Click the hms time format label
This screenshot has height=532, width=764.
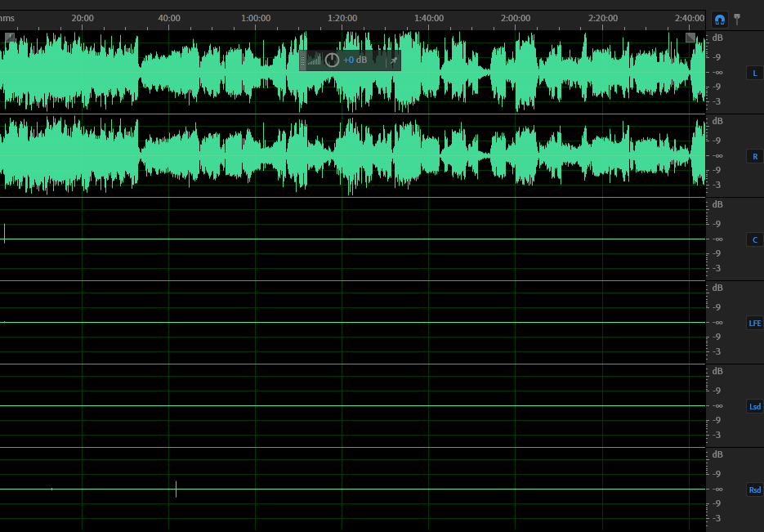point(7,18)
